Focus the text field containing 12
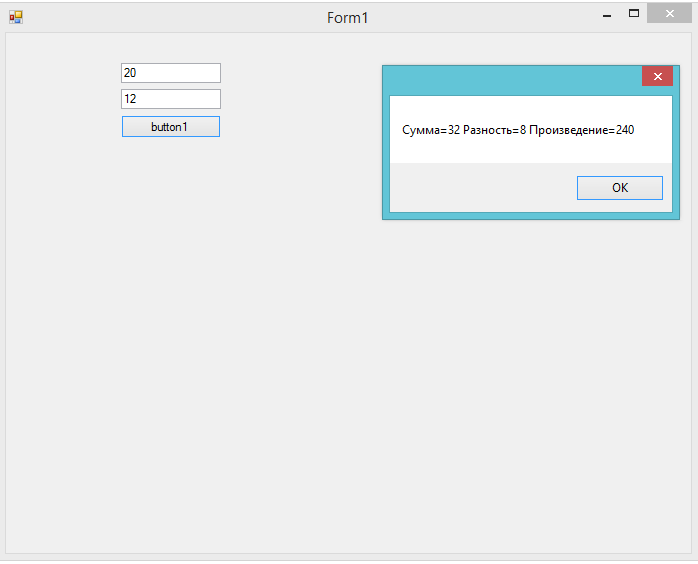 coord(171,99)
